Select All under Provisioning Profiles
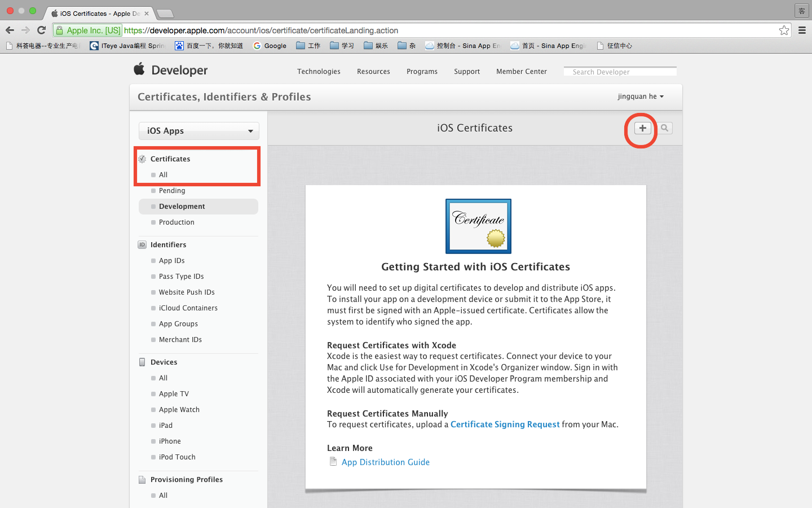Image resolution: width=812 pixels, height=508 pixels. (x=163, y=496)
